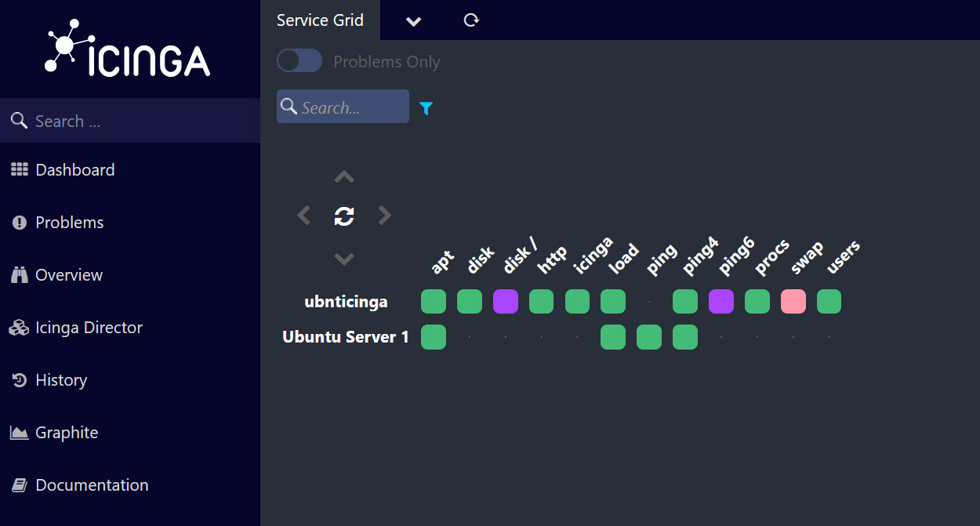This screenshot has width=980, height=526.
Task: Open the dropdown chevron next to Service Grid
Action: [414, 21]
